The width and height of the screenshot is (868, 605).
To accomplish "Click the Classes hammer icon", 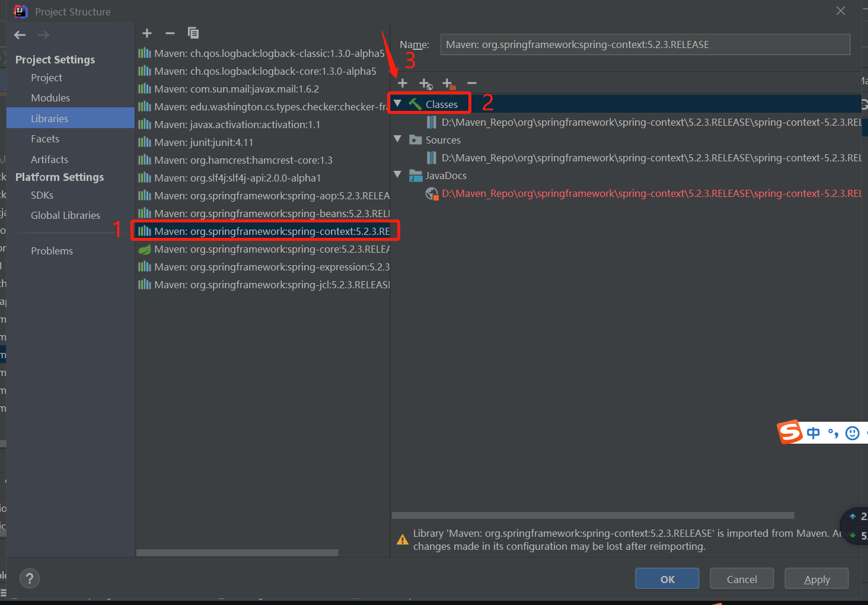I will [x=416, y=104].
